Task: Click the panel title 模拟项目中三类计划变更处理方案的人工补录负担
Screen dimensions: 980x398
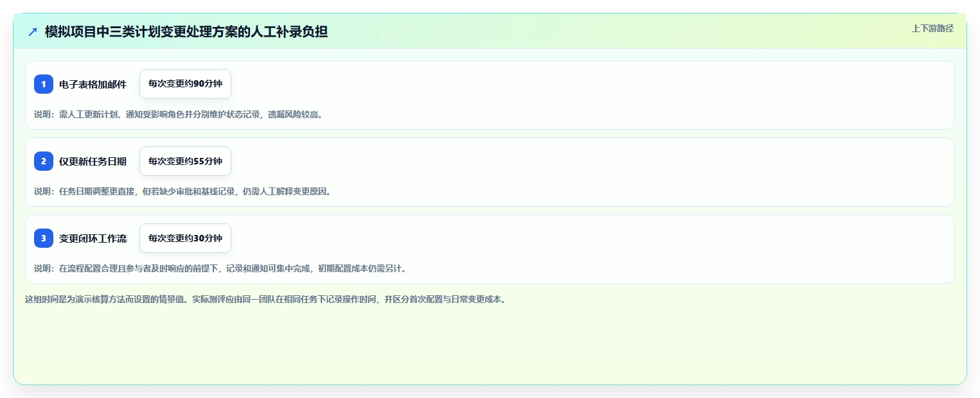Action: tap(186, 31)
